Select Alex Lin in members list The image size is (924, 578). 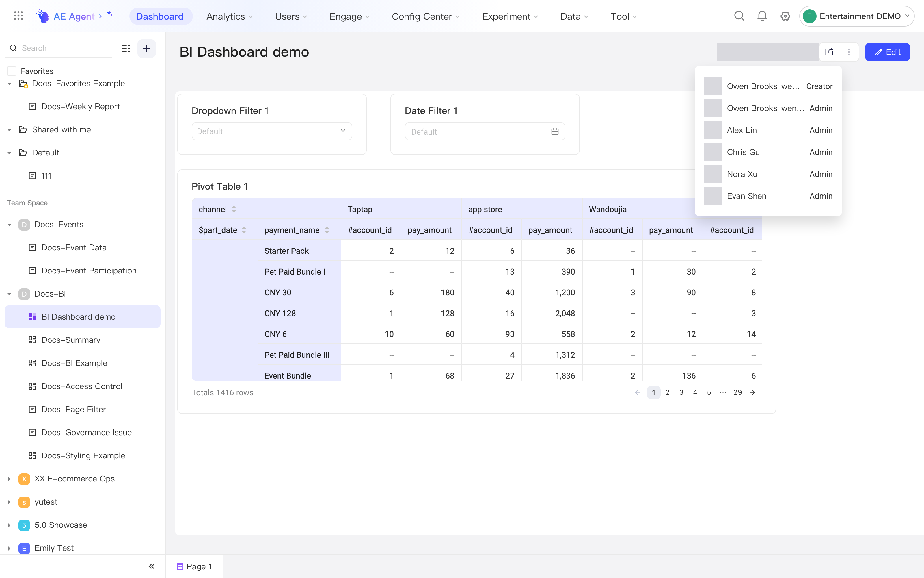(768, 130)
